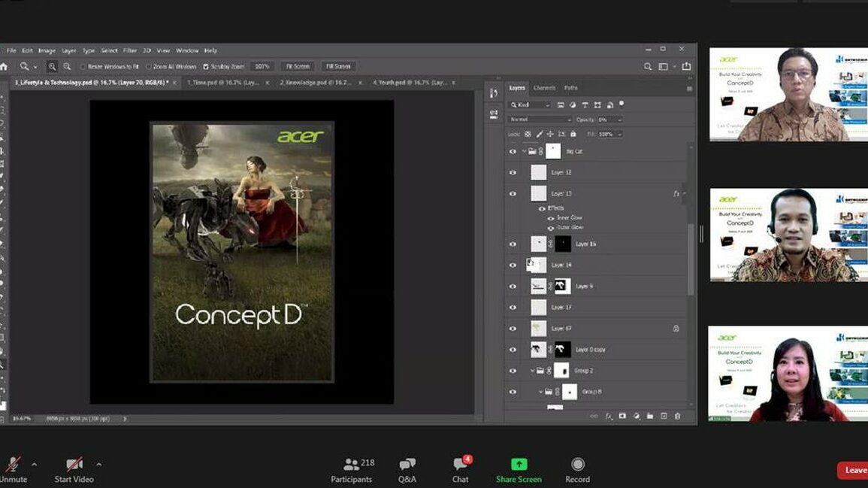Image resolution: width=868 pixels, height=488 pixels.
Task: Click the Layers panel vertical scrollbar
Action: point(691,259)
